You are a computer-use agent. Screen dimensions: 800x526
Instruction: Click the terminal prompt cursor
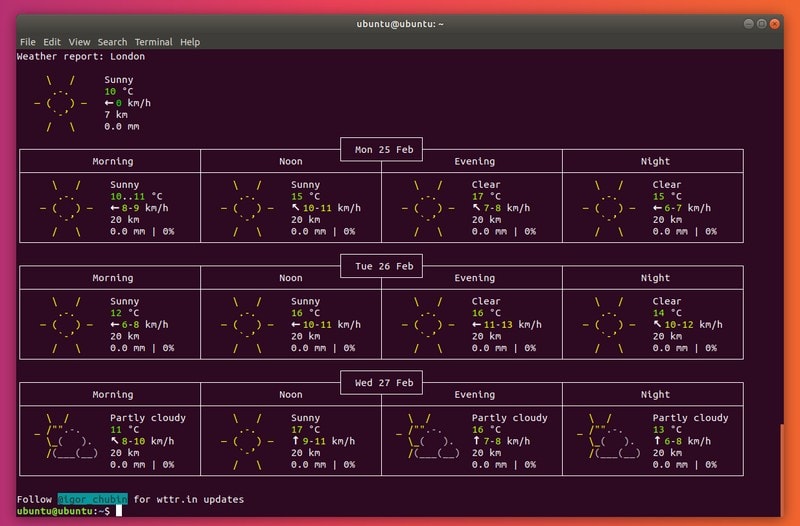(118, 511)
